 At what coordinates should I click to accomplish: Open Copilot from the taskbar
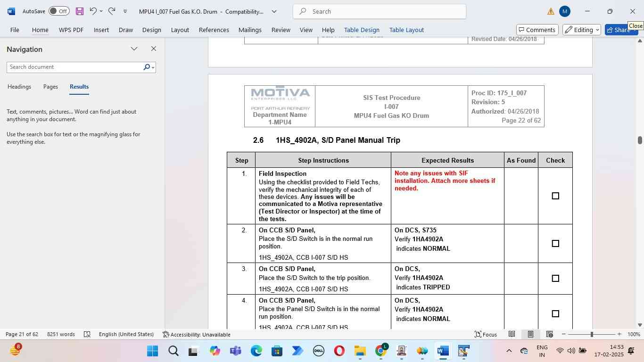(215, 351)
